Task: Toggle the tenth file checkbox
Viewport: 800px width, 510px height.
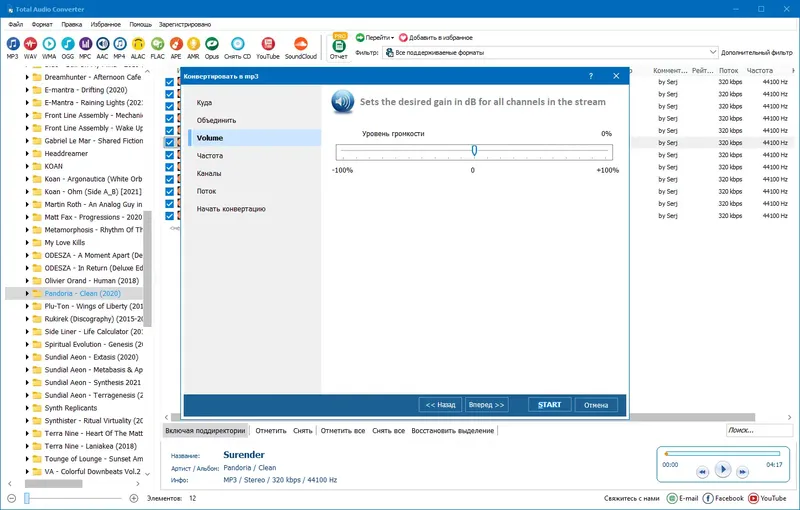Action: 169,191
